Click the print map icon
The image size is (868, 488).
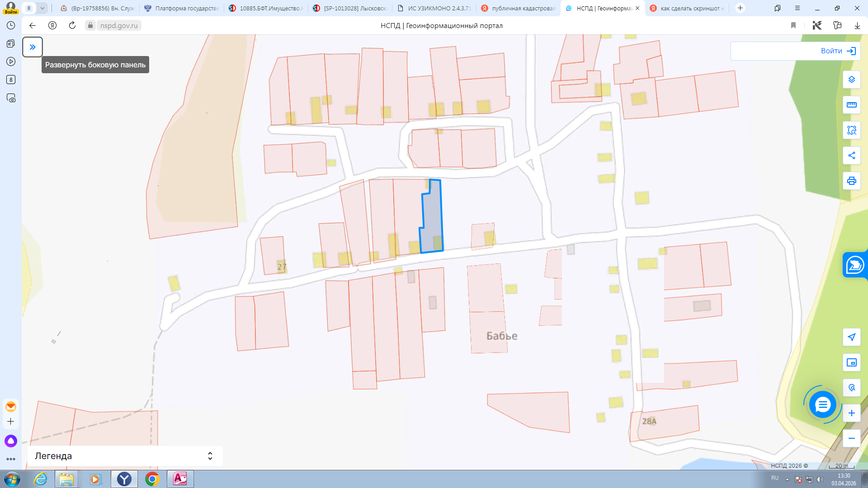[852, 181]
